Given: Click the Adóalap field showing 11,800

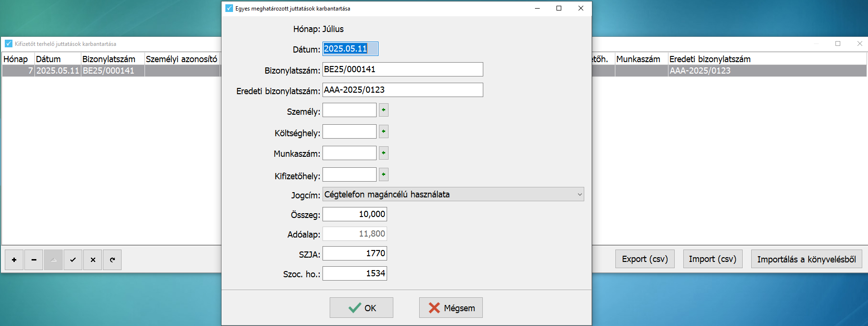Looking at the screenshot, I should 355,234.
